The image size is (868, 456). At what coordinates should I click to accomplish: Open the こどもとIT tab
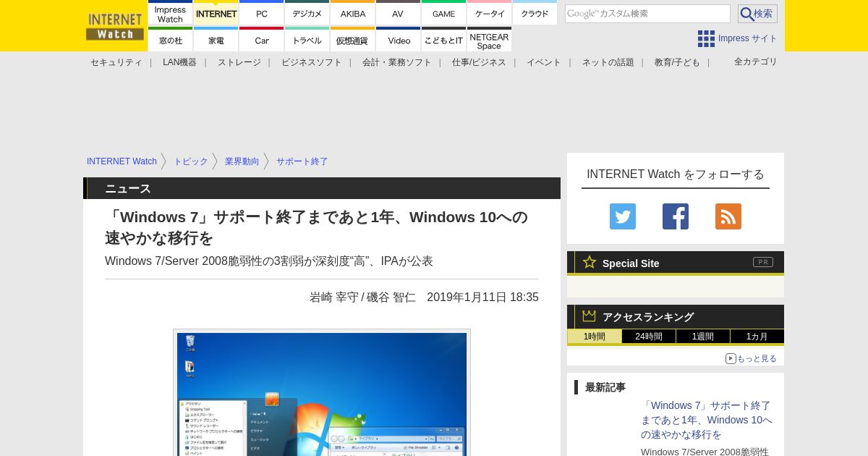(443, 40)
